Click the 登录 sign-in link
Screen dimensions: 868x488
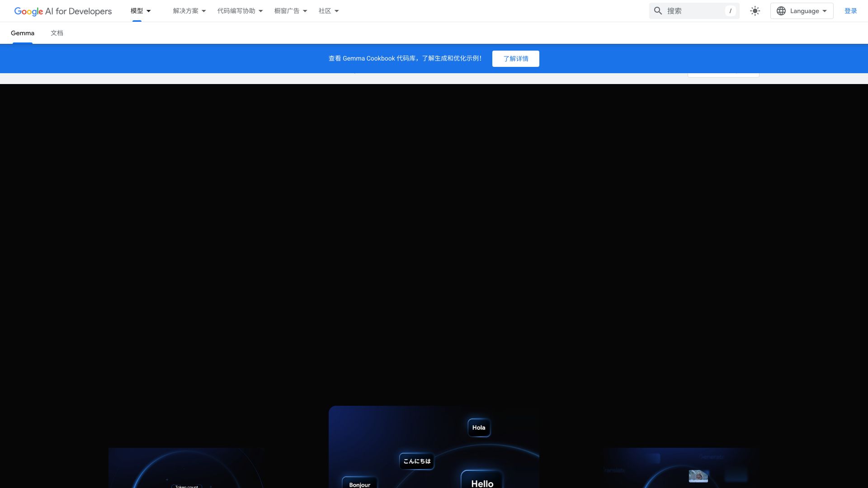(850, 11)
